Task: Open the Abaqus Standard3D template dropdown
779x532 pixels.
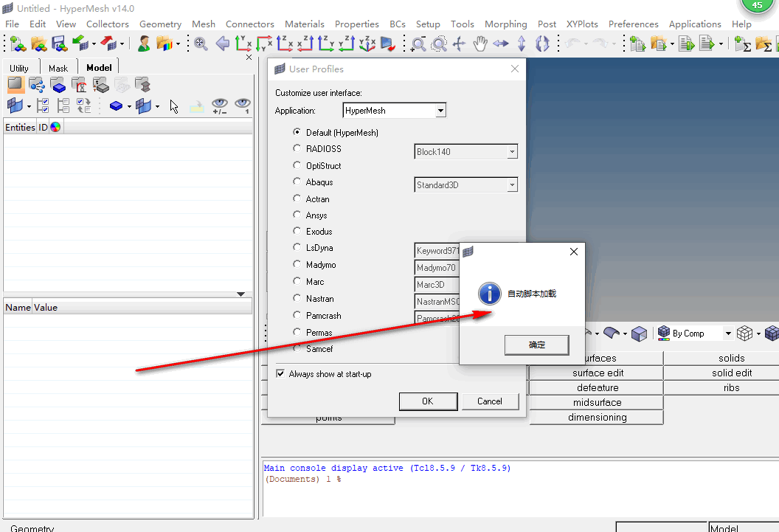Action: pos(512,185)
